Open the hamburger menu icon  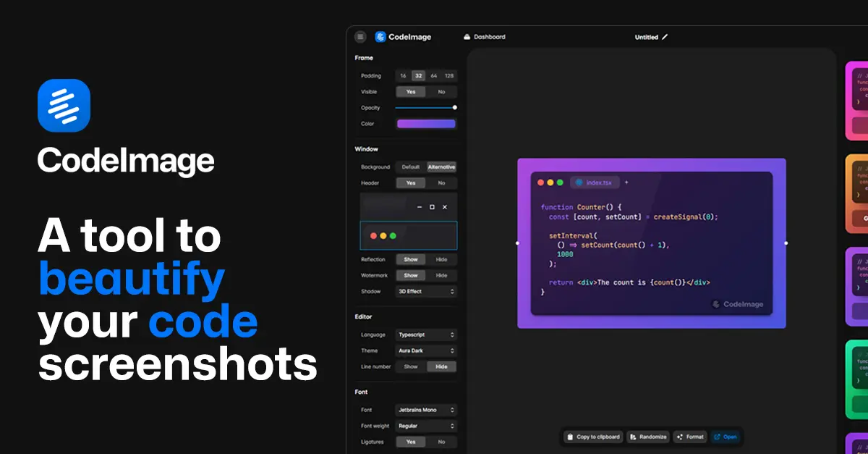point(359,36)
